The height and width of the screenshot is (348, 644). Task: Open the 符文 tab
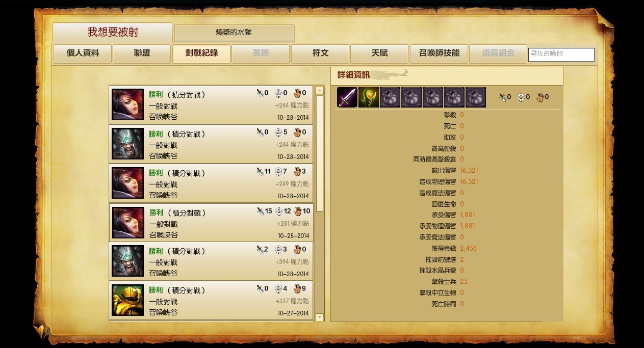pyautogui.click(x=320, y=53)
